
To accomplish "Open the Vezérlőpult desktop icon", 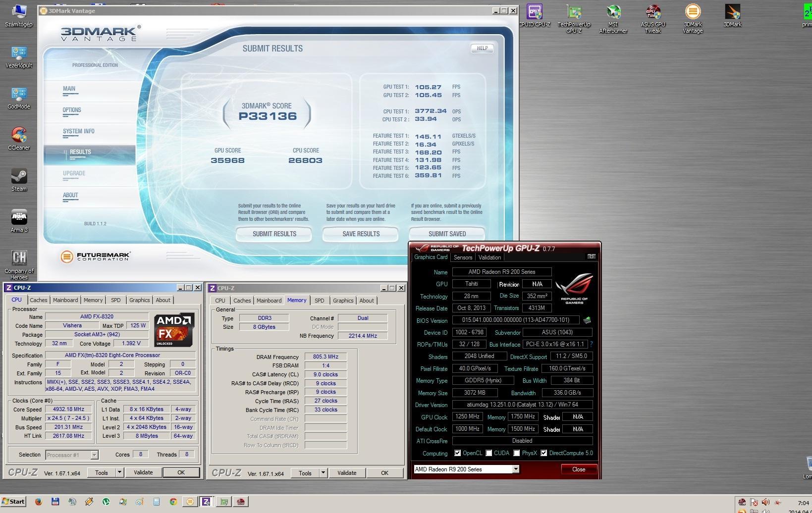I will [19, 57].
